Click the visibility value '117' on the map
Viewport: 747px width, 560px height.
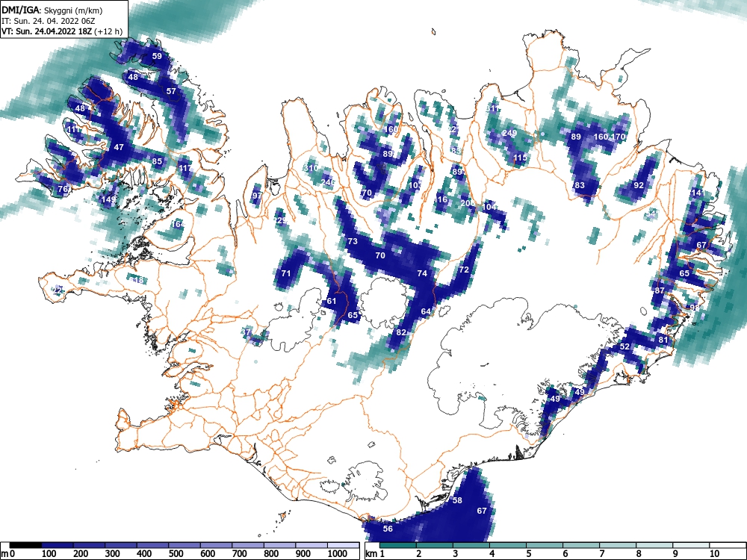[x=185, y=168]
